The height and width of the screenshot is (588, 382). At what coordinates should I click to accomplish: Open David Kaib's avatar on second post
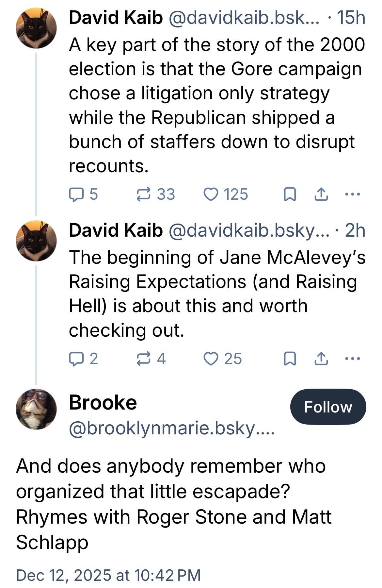click(36, 241)
